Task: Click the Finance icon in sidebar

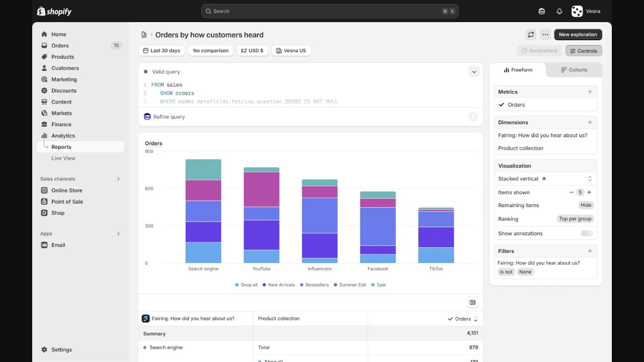Action: tap(44, 124)
